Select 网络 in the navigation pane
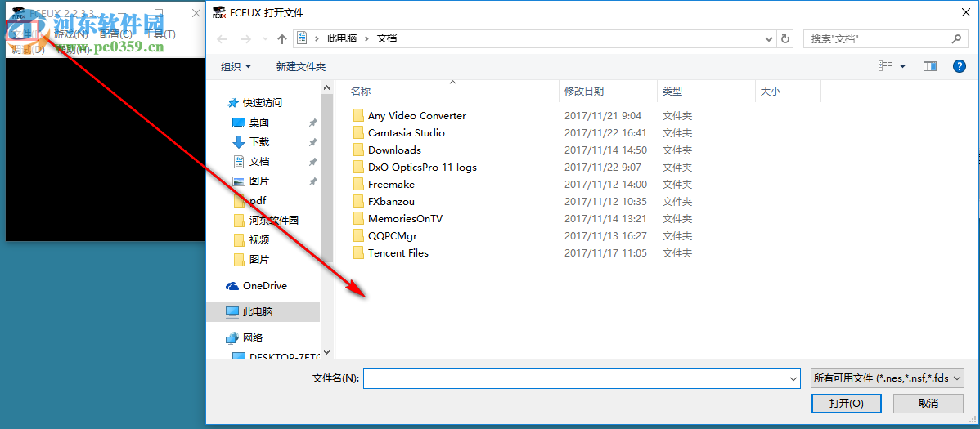Screen dimensions: 980x429 (x=253, y=337)
